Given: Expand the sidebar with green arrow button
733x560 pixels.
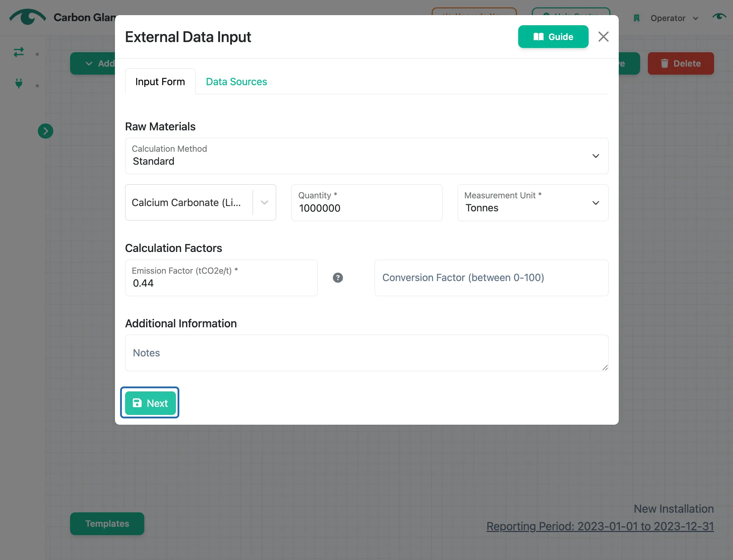Looking at the screenshot, I should pyautogui.click(x=46, y=131).
